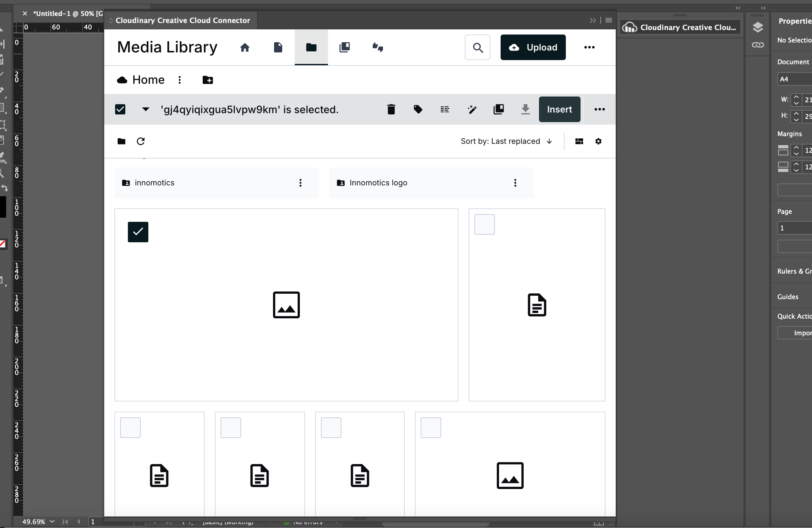812x528 pixels.
Task: Check the third document in the bottom row
Action: 331,427
